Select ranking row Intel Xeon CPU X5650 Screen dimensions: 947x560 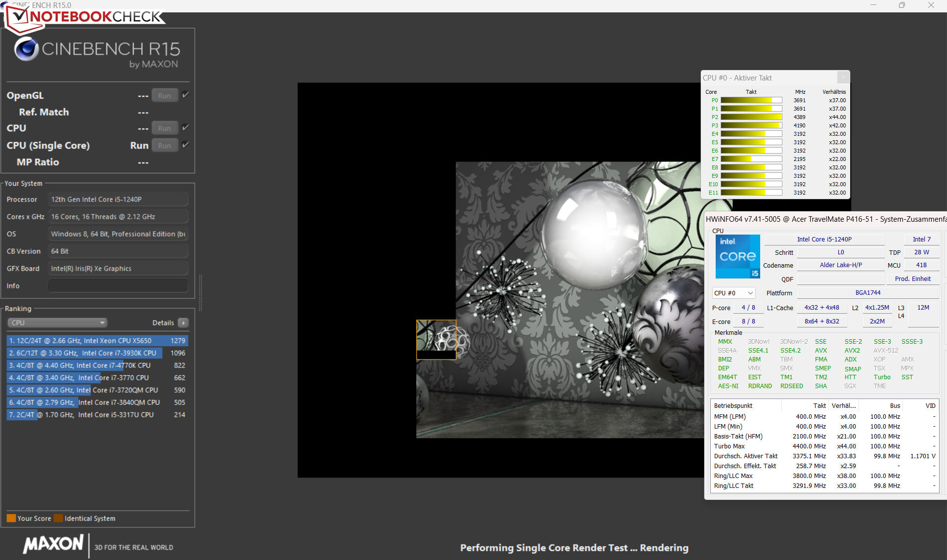click(97, 341)
